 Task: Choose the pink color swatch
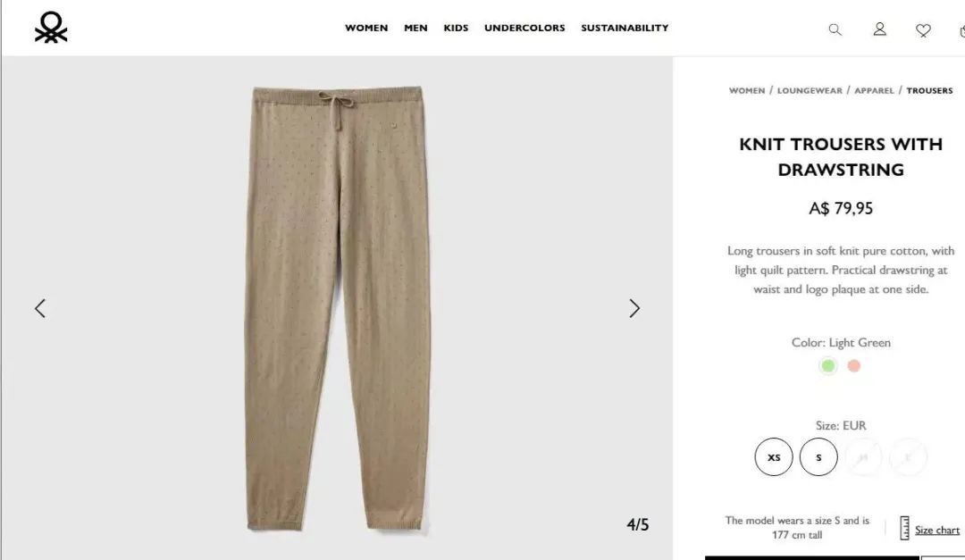tap(853, 366)
